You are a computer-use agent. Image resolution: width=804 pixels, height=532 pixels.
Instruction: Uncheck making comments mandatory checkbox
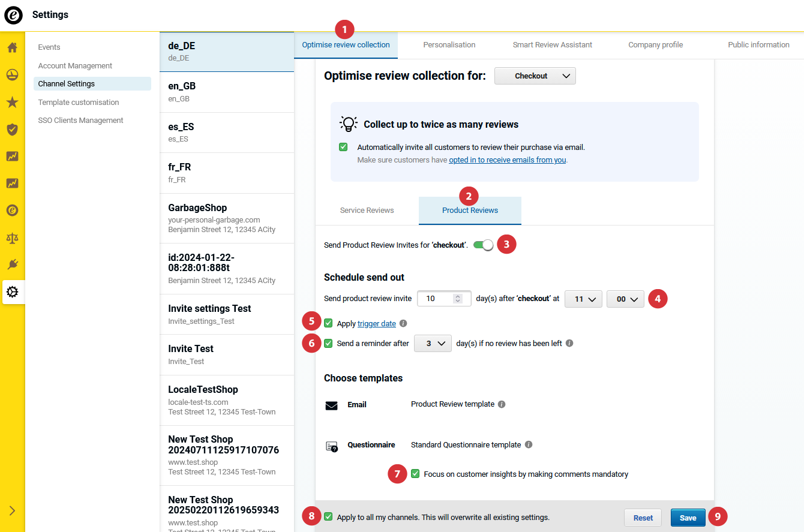click(x=415, y=474)
